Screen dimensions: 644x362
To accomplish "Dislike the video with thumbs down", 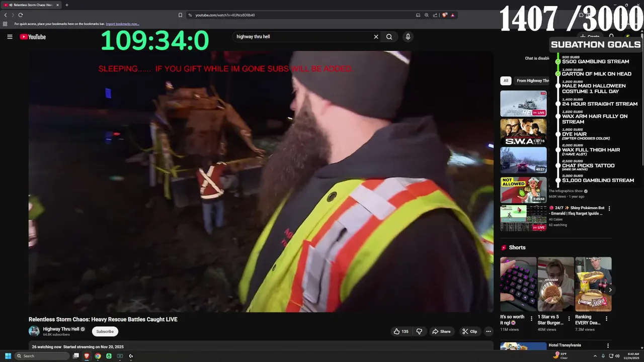I will [x=419, y=331].
